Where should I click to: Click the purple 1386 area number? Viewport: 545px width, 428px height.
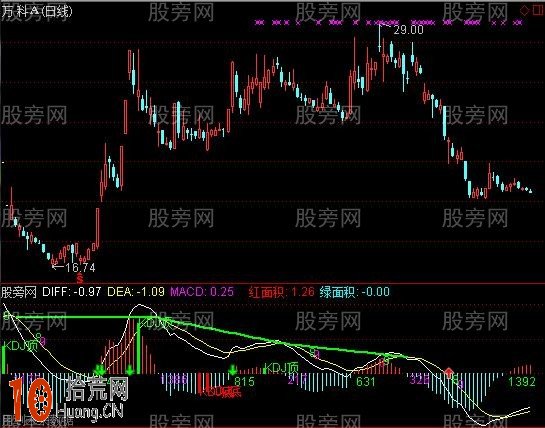pyautogui.click(x=175, y=380)
